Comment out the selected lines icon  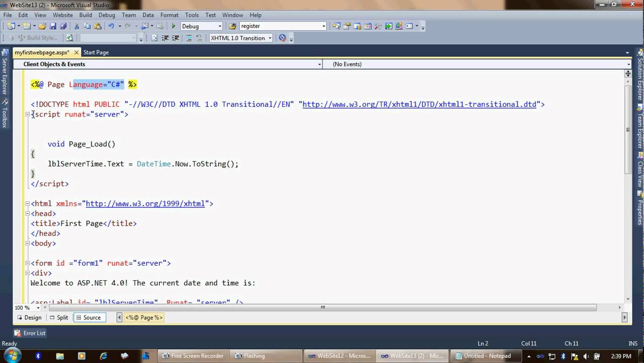pos(188,38)
